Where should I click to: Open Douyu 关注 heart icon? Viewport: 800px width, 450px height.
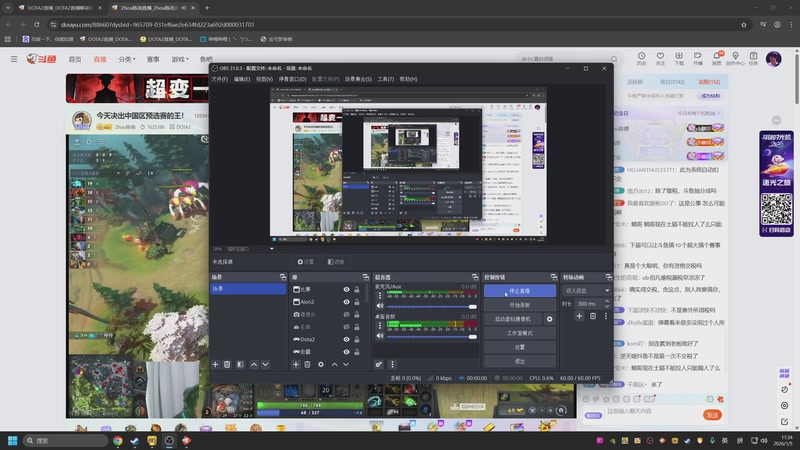click(660, 58)
